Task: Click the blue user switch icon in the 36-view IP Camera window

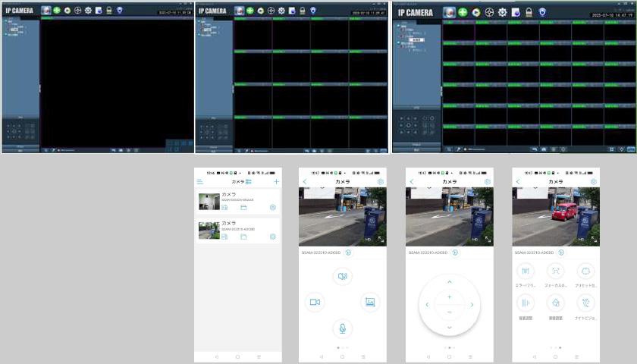Action: click(542, 12)
